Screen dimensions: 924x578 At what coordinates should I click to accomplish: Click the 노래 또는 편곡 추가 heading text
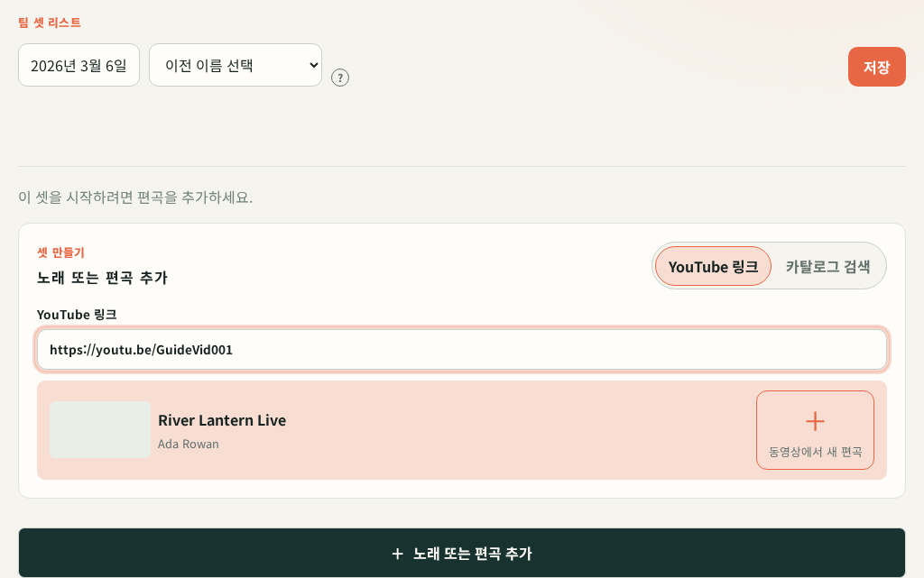tap(103, 278)
